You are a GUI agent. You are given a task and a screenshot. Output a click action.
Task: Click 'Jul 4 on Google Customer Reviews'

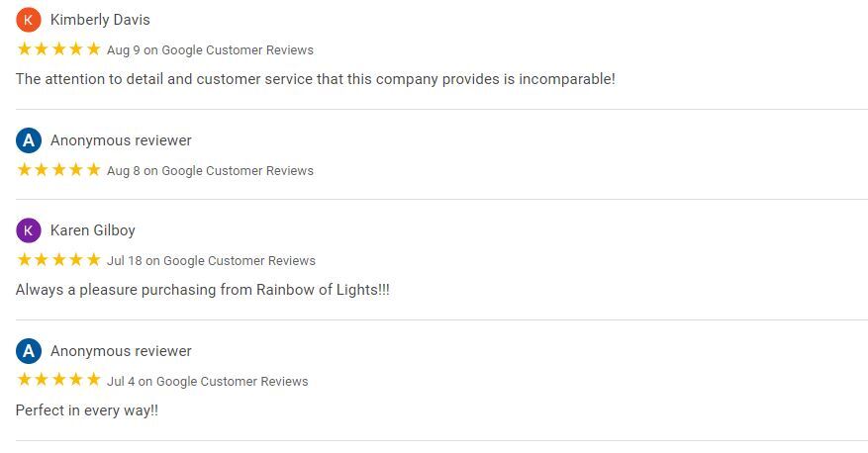point(207,382)
